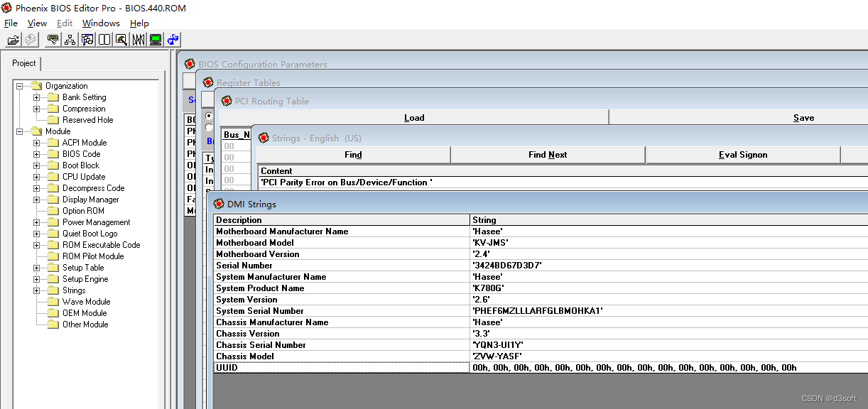Select the second radio button in Register Tables

[209, 127]
